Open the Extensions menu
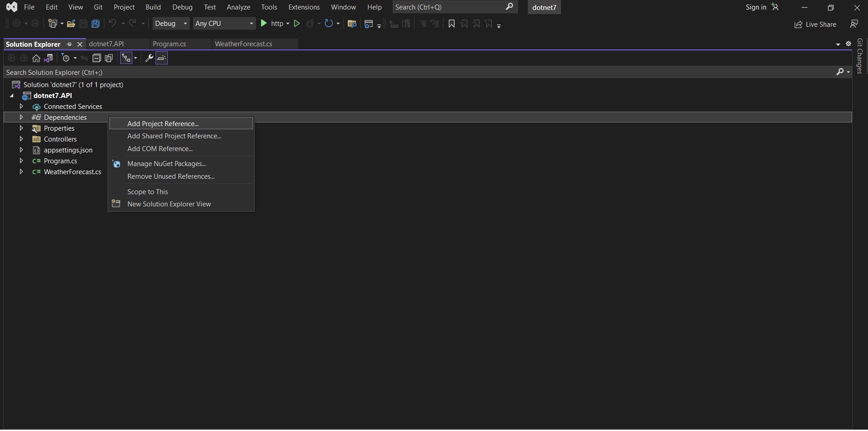 click(x=304, y=7)
